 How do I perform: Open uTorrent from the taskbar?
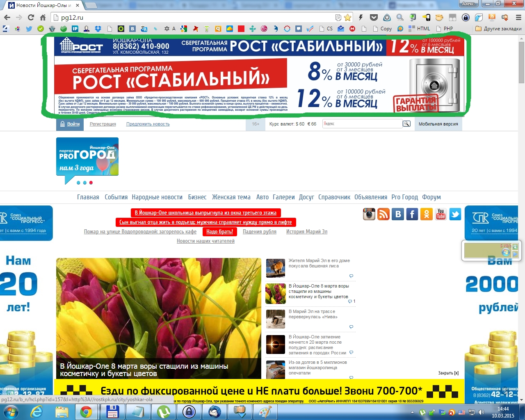tap(164, 412)
